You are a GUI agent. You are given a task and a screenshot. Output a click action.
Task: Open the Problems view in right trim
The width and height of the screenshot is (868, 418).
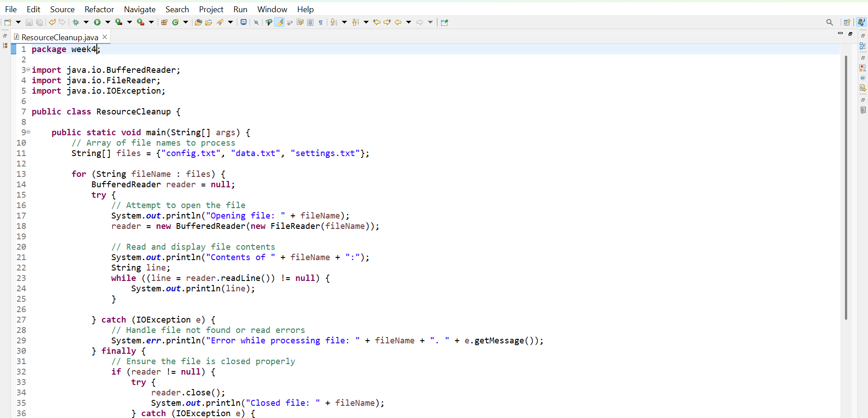coord(863,68)
